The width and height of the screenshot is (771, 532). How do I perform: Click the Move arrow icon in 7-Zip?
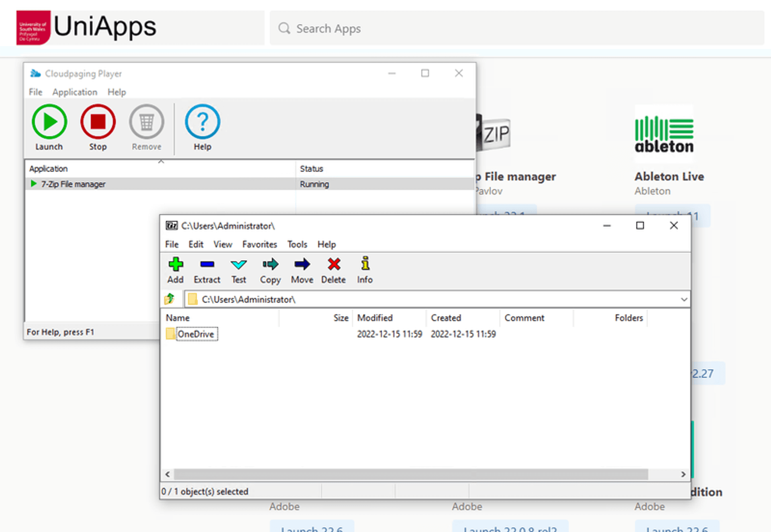(x=302, y=264)
